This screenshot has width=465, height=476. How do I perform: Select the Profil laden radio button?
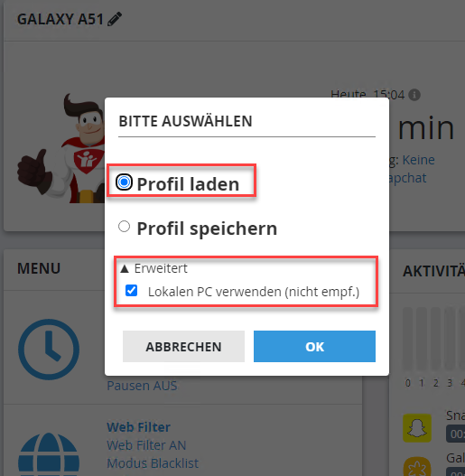pyautogui.click(x=124, y=182)
